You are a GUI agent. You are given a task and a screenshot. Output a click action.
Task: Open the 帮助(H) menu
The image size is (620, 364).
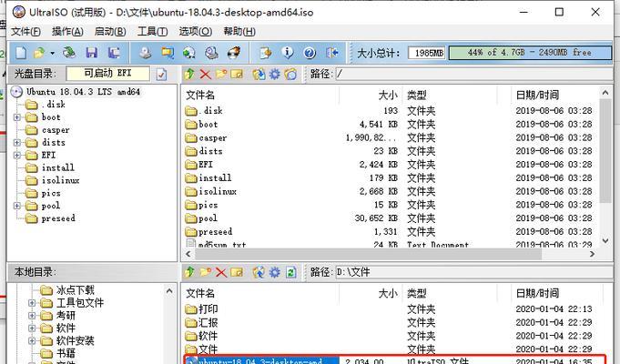(x=239, y=32)
